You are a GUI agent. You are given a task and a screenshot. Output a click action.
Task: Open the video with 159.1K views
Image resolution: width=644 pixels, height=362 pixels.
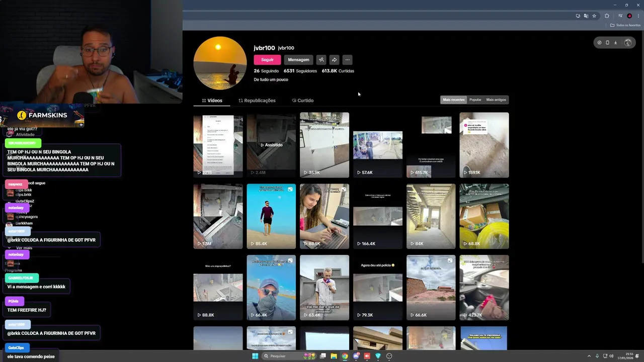[x=484, y=145]
